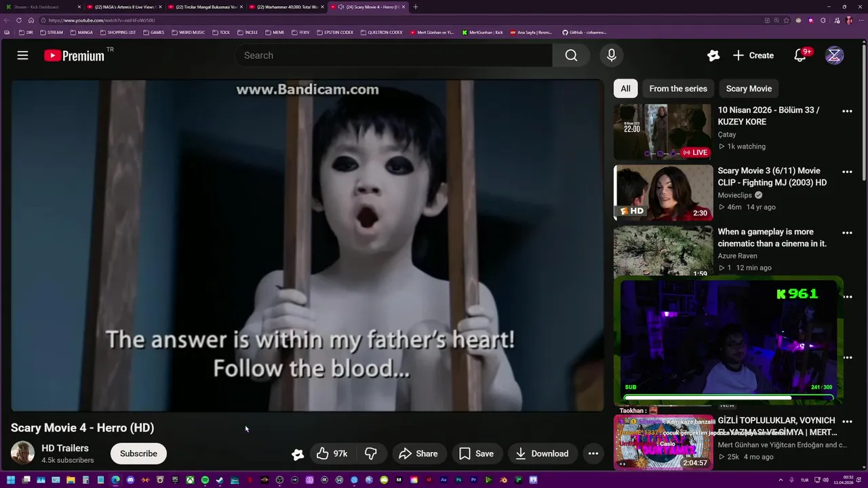Select the All filter chip
Viewport: 868px width, 488px height.
tap(625, 88)
